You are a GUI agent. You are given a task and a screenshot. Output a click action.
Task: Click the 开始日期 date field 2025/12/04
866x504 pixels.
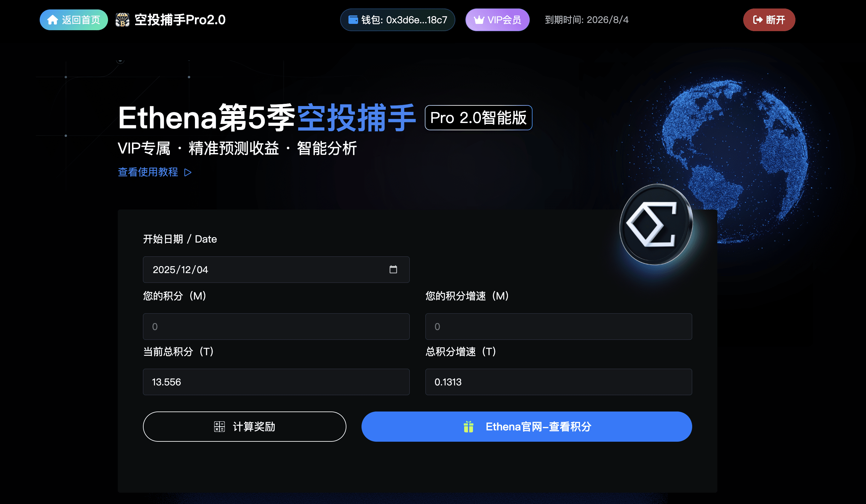pos(276,270)
